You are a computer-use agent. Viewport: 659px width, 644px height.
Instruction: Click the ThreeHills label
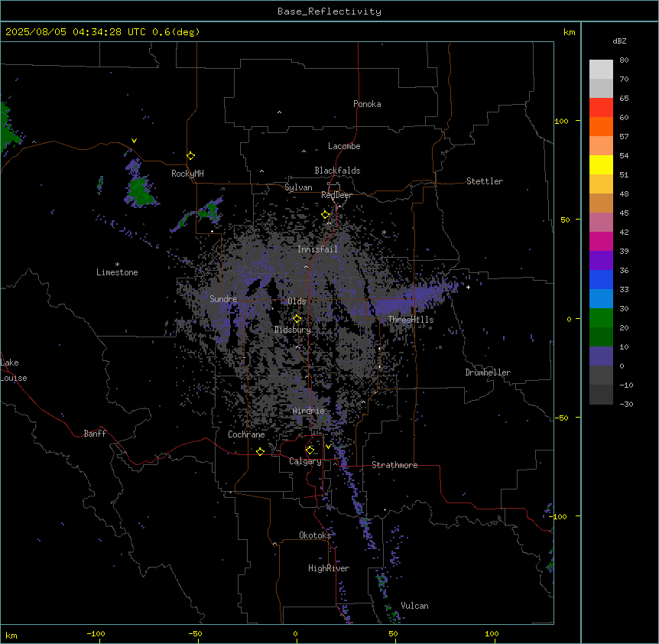(411, 320)
